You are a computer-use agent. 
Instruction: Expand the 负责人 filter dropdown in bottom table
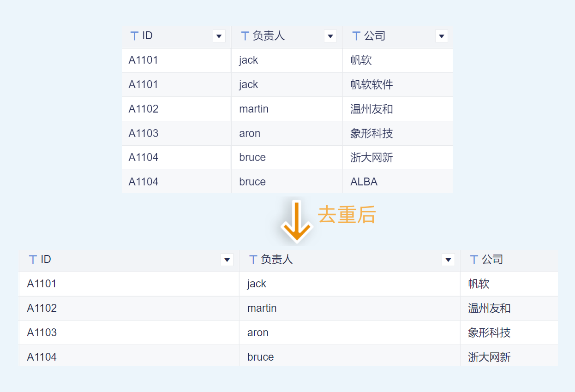coord(448,260)
